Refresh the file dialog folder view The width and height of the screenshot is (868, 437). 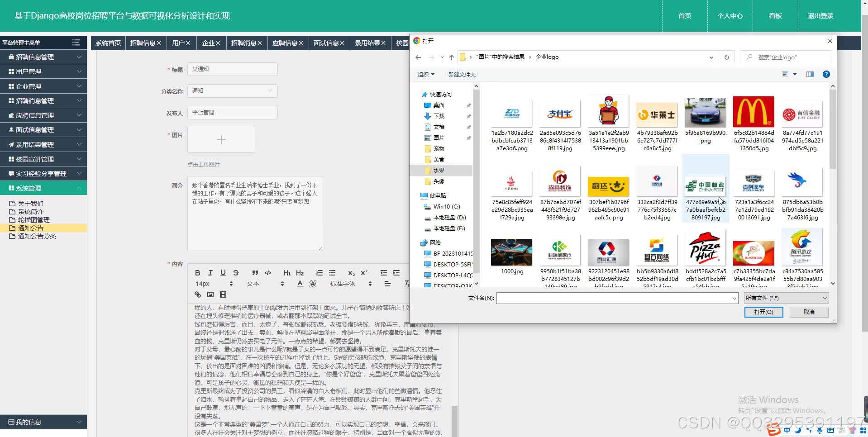point(727,57)
